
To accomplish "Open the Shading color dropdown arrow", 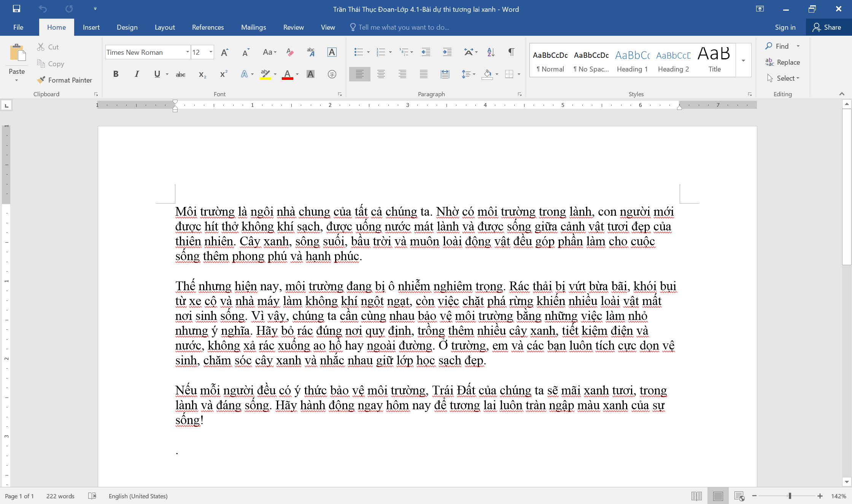I will 497,74.
